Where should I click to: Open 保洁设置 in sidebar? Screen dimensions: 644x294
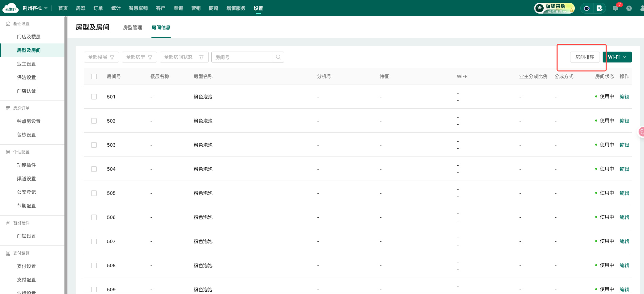point(26,77)
